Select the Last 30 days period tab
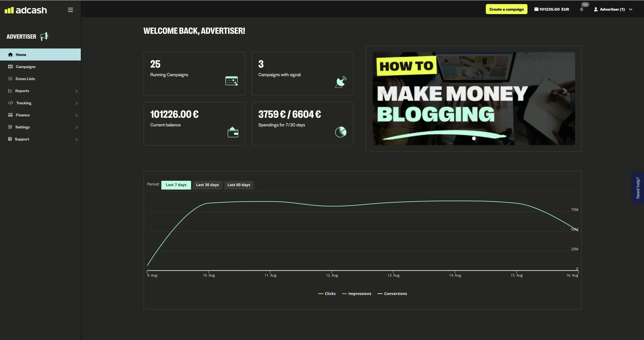This screenshot has height=340, width=644. pyautogui.click(x=207, y=185)
